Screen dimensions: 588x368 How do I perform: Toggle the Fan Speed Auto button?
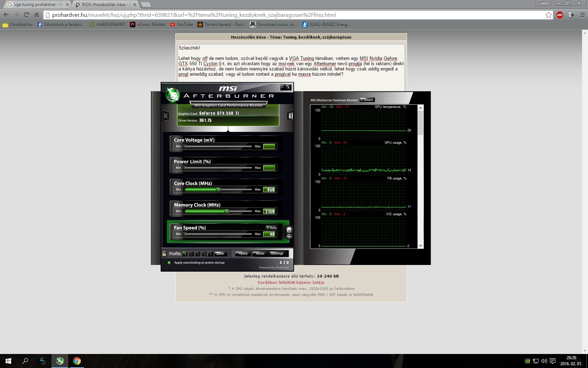coord(271,227)
